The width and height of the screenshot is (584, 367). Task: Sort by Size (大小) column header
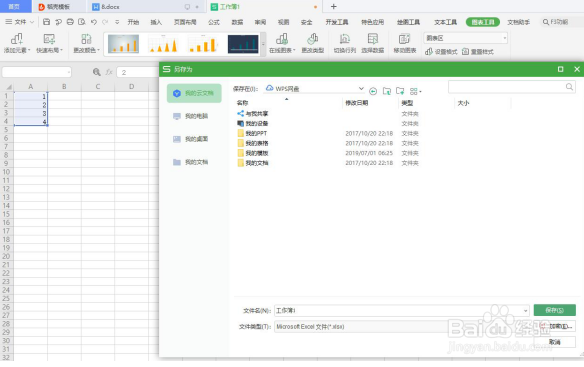coord(463,103)
